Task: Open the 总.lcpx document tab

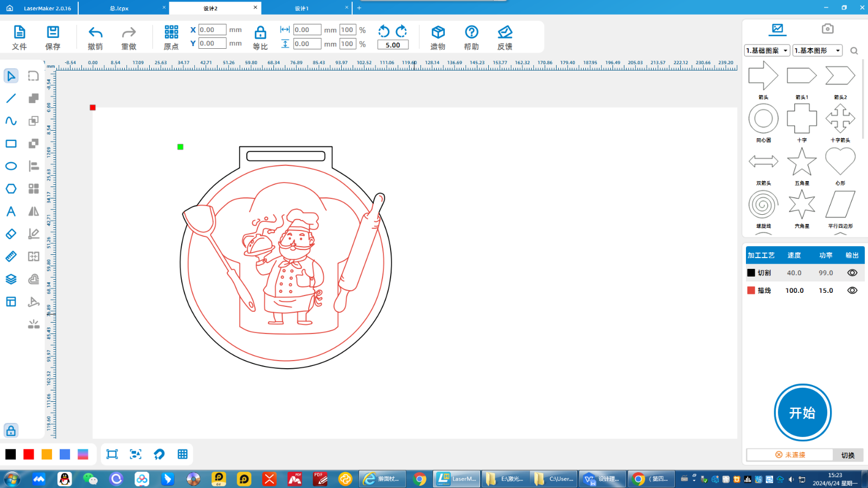Action: tap(119, 8)
